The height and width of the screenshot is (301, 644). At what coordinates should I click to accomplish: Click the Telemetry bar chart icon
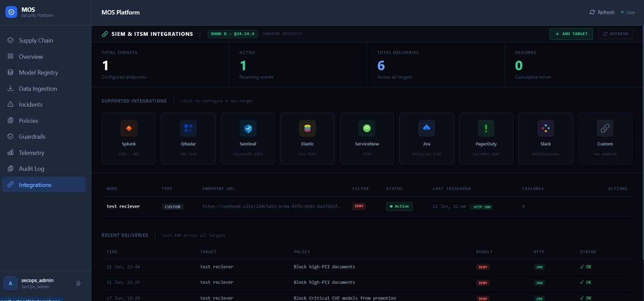10,153
